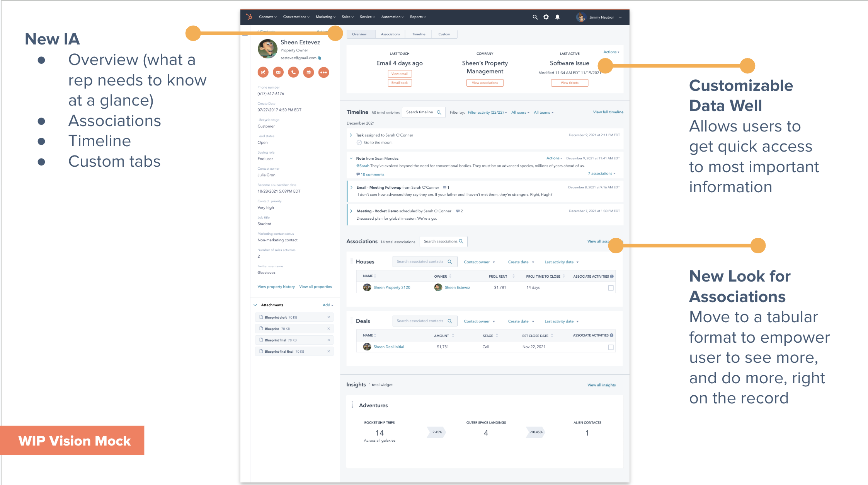Image resolution: width=868 pixels, height=485 pixels.
Task: Click the orange meeting calendar icon
Action: (x=308, y=72)
